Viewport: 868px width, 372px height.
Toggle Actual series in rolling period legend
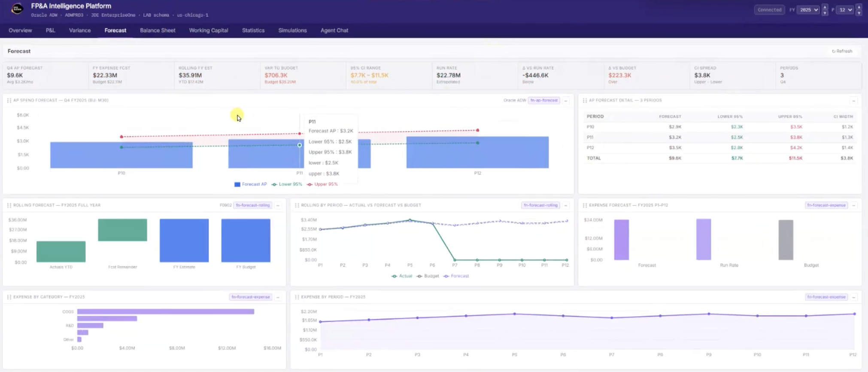click(x=402, y=276)
